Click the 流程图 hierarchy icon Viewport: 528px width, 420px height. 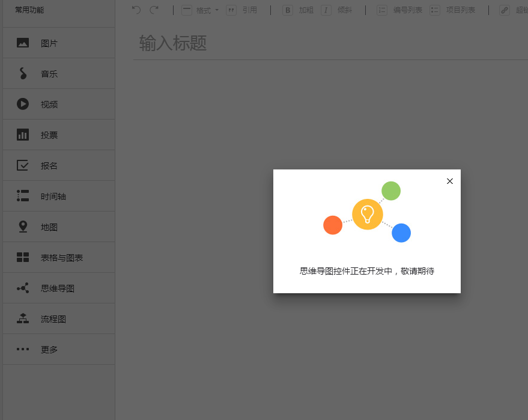(x=23, y=318)
